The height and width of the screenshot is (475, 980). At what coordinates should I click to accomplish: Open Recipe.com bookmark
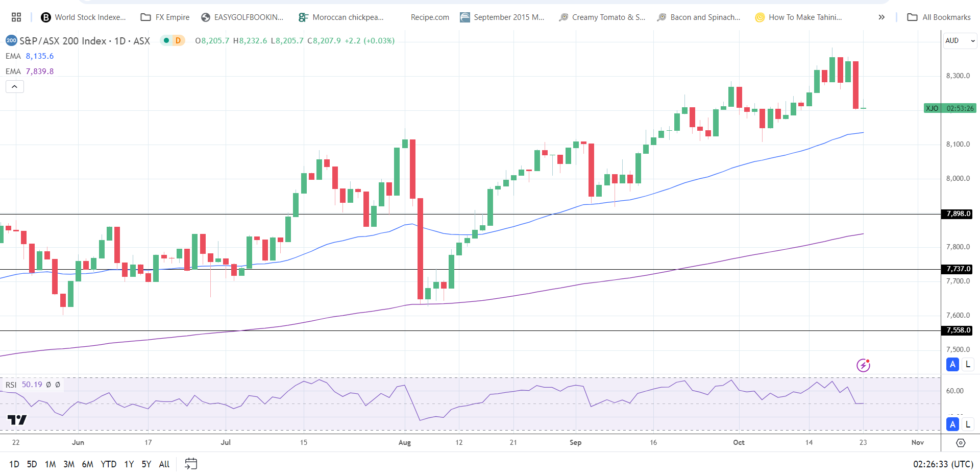click(430, 17)
